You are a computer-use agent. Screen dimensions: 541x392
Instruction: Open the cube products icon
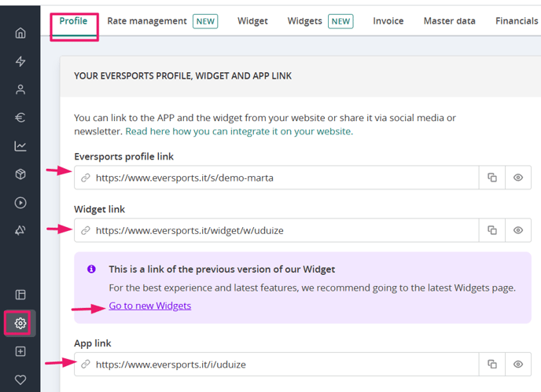(x=20, y=174)
